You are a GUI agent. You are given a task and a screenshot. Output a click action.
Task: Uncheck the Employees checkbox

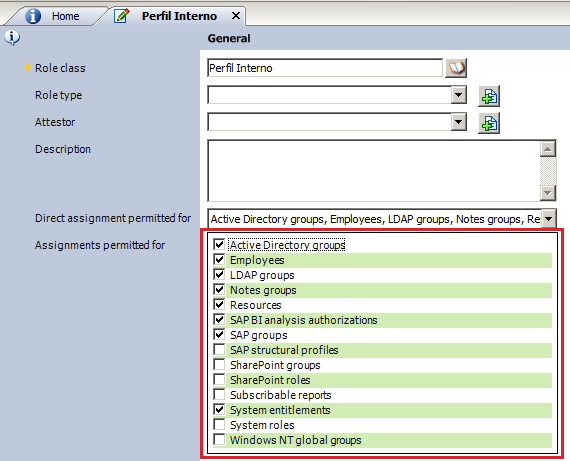click(219, 260)
